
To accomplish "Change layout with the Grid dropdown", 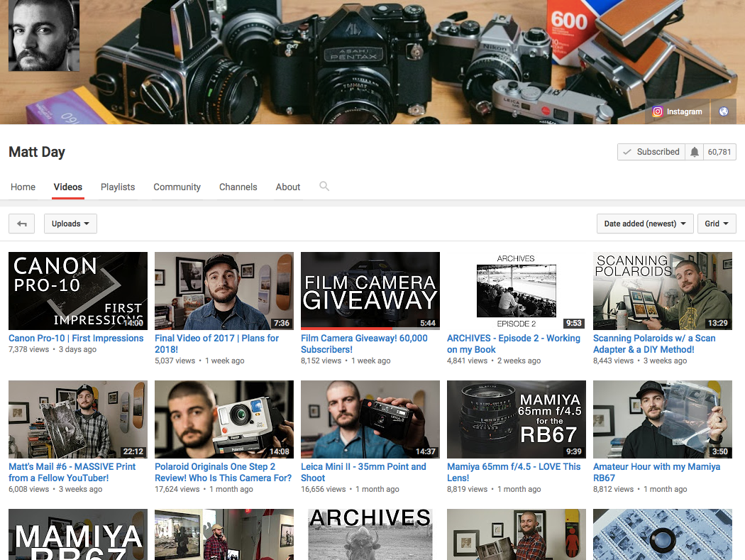I will [717, 224].
